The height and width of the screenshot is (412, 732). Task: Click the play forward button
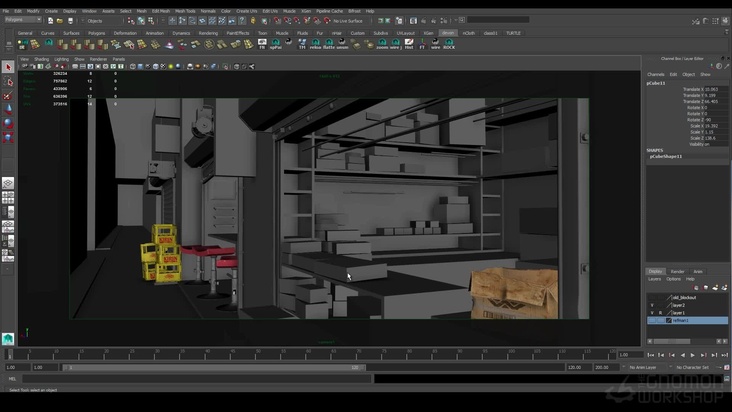point(693,356)
